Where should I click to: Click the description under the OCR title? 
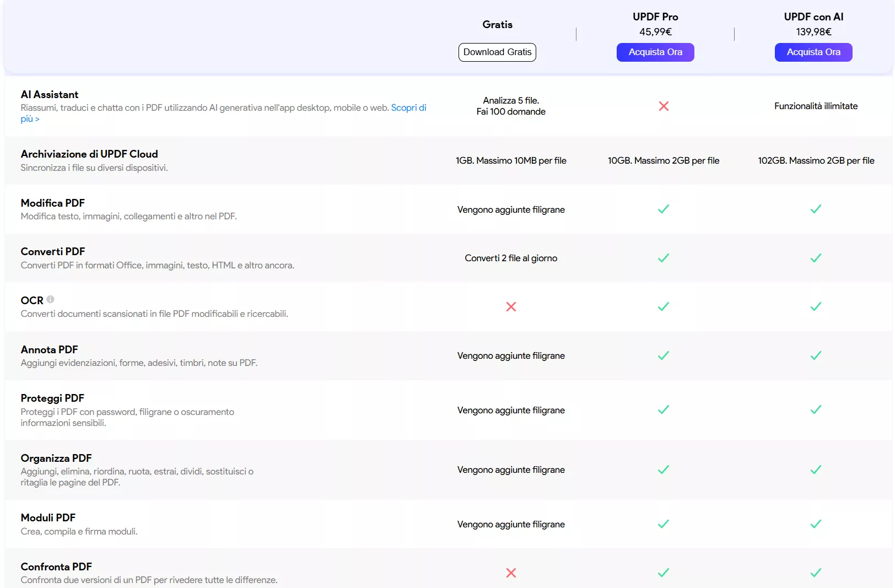pyautogui.click(x=154, y=314)
